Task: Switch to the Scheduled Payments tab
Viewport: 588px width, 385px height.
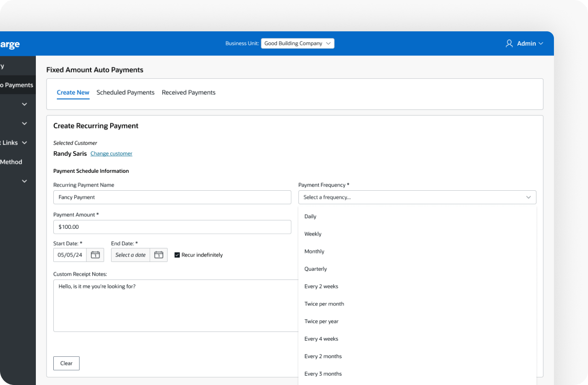Action: [x=125, y=92]
